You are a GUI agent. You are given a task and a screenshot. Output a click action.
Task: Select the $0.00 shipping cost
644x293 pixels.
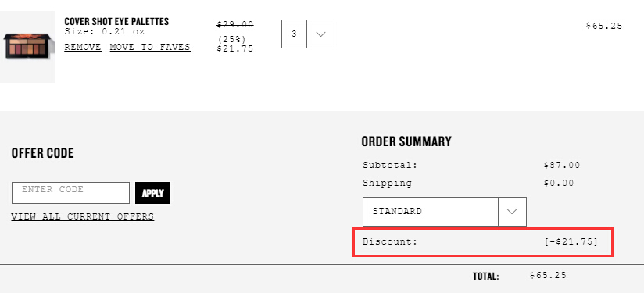pyautogui.click(x=559, y=184)
